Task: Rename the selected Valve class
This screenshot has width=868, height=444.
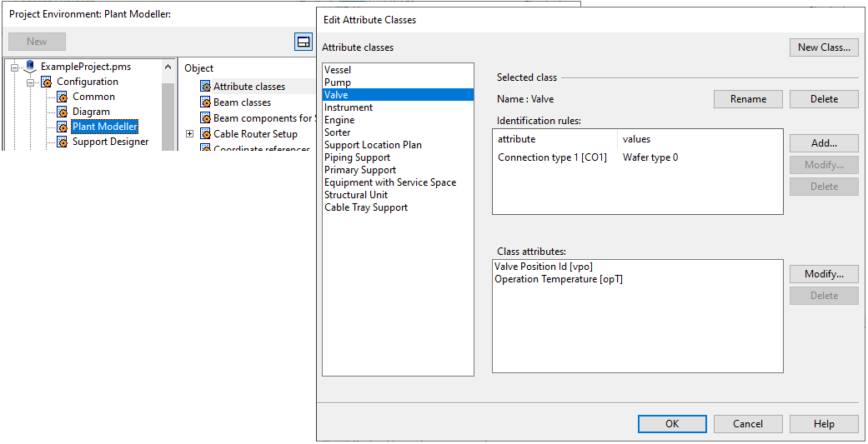Action: pos(748,99)
